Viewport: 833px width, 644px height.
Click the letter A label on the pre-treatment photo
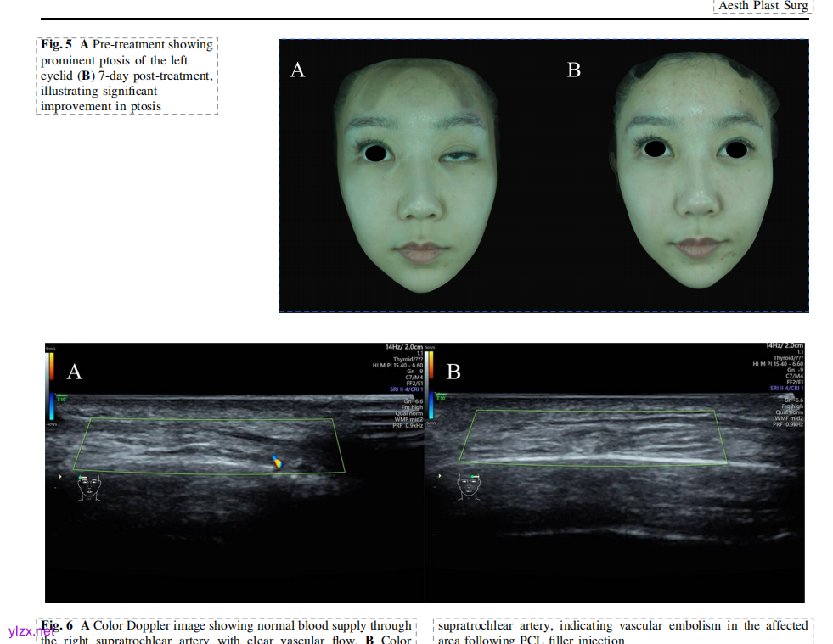click(297, 70)
